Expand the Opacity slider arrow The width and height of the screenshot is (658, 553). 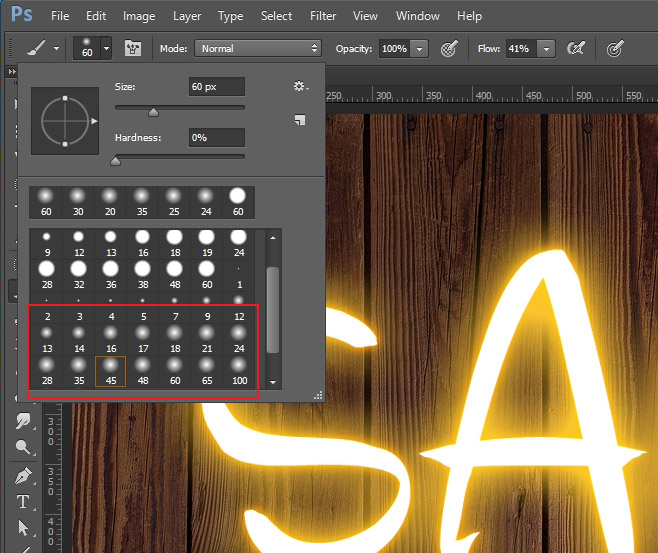[419, 49]
